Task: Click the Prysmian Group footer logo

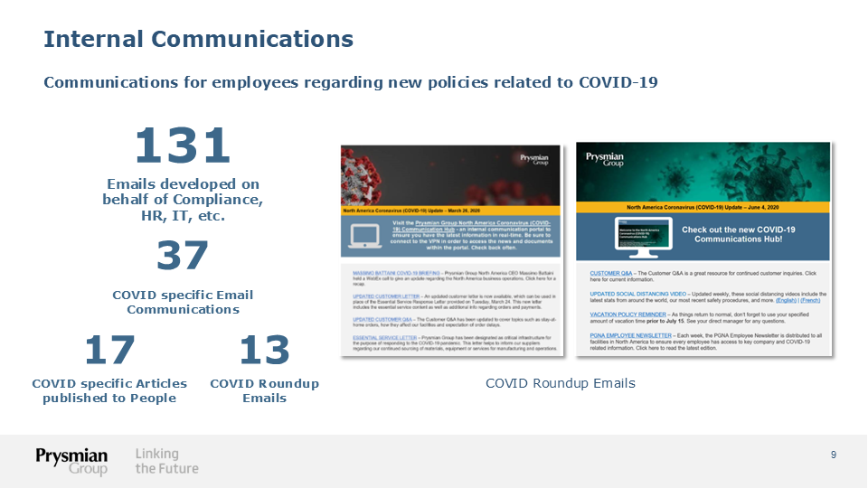Action: pyautogui.click(x=72, y=461)
